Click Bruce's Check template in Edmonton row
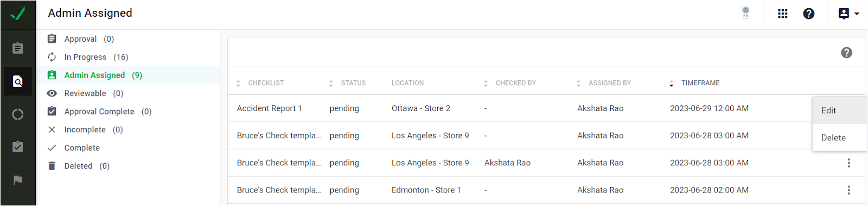The width and height of the screenshot is (868, 206). tap(279, 190)
